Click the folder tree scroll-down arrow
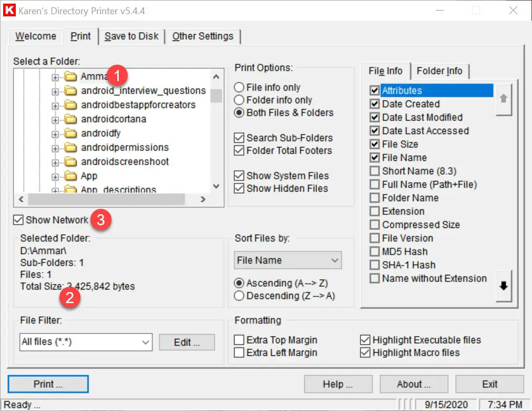532x411 pixels. 216,186
